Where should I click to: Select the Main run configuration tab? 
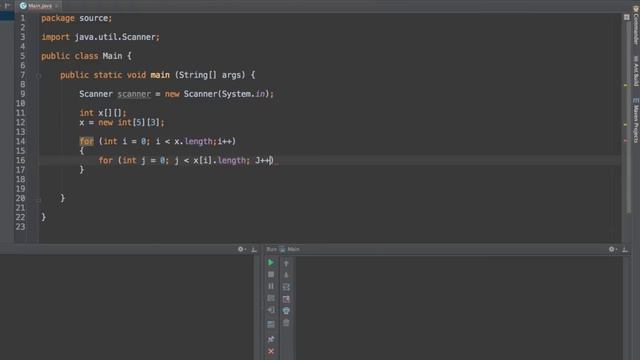[290, 249]
